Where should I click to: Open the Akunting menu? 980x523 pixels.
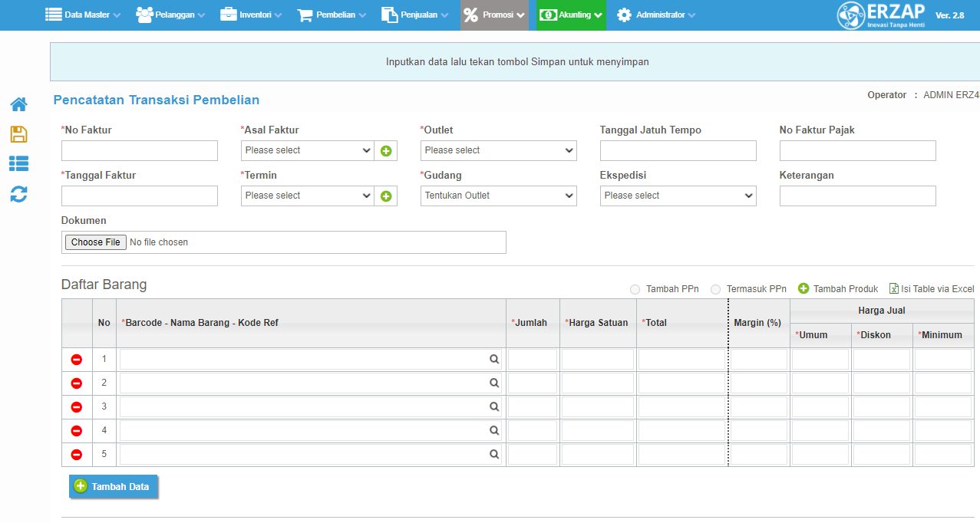[571, 15]
